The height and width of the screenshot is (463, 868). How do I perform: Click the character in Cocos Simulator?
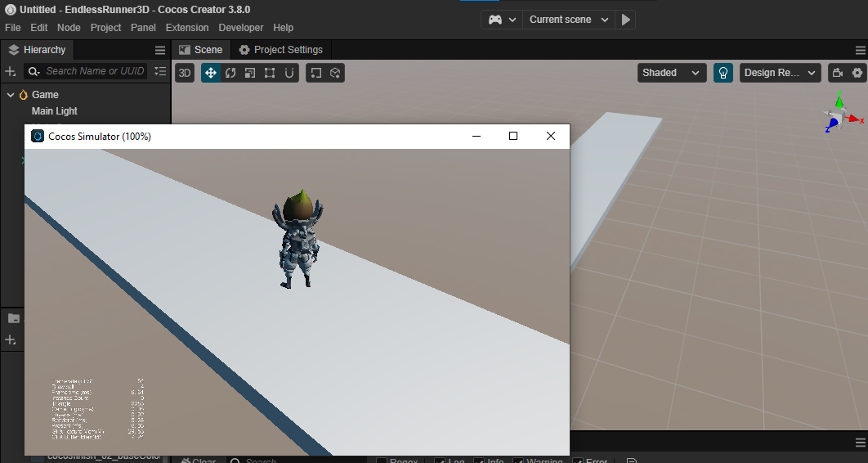(x=299, y=239)
